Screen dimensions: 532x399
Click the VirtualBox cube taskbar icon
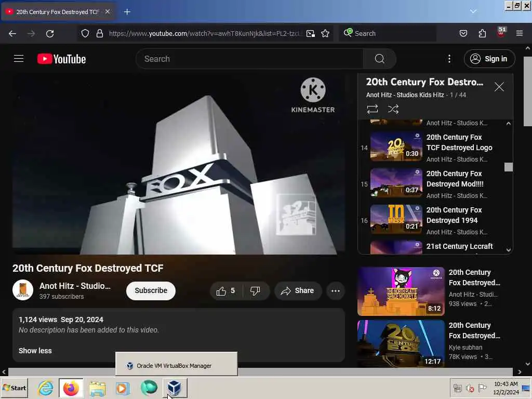(x=174, y=388)
